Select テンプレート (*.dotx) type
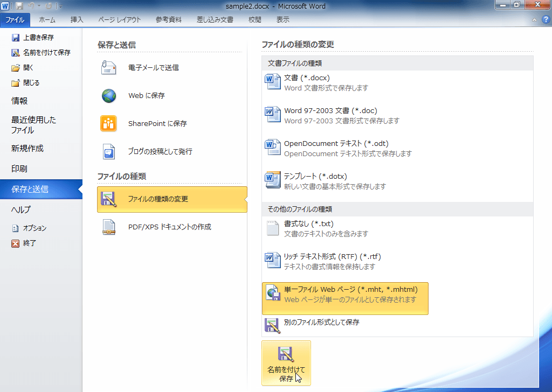552x392 pixels. [345, 181]
